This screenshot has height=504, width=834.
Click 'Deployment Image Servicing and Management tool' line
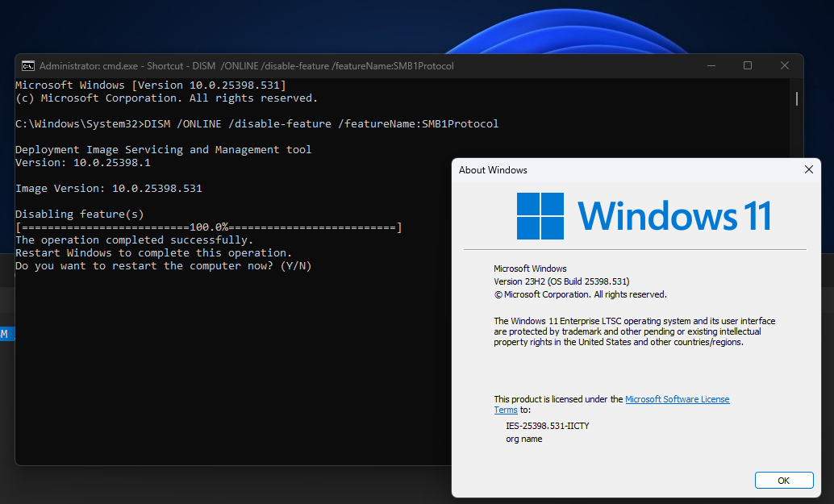(x=163, y=149)
